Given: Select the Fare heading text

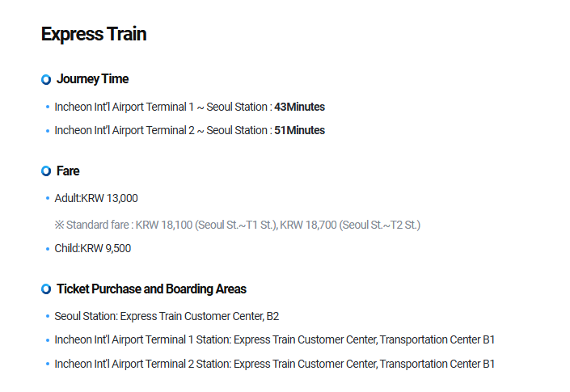Looking at the screenshot, I should [x=68, y=171].
